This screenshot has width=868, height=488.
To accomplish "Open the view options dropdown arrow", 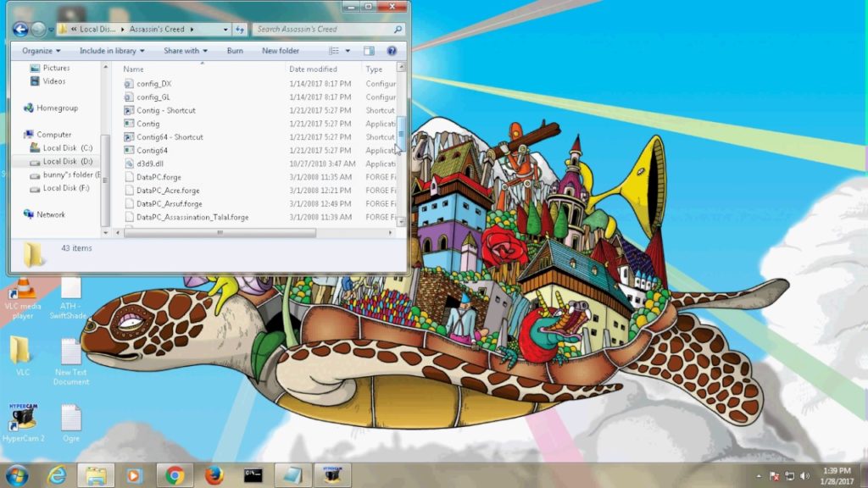I will pyautogui.click(x=348, y=51).
